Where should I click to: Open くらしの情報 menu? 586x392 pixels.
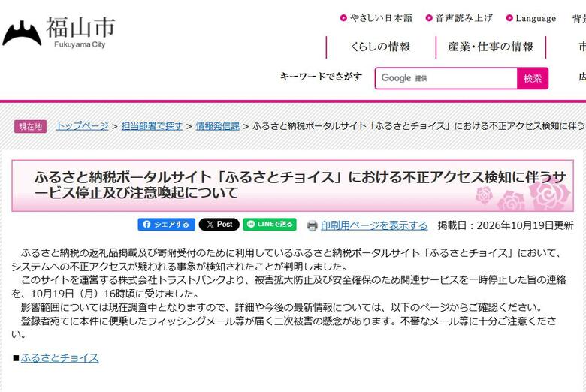381,47
